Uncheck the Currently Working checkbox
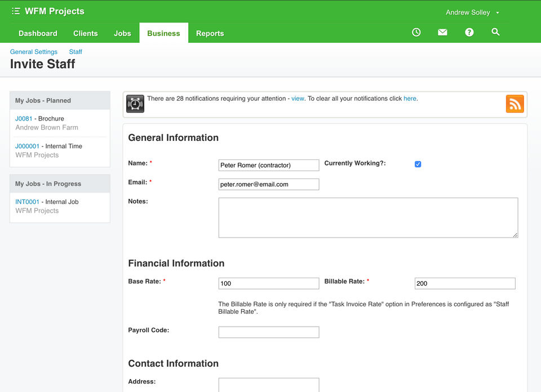Image resolution: width=541 pixels, height=392 pixels. pyautogui.click(x=418, y=164)
